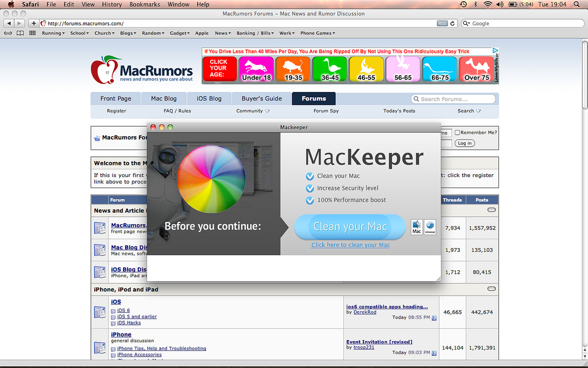Go back with Safari back arrow

click(x=9, y=23)
